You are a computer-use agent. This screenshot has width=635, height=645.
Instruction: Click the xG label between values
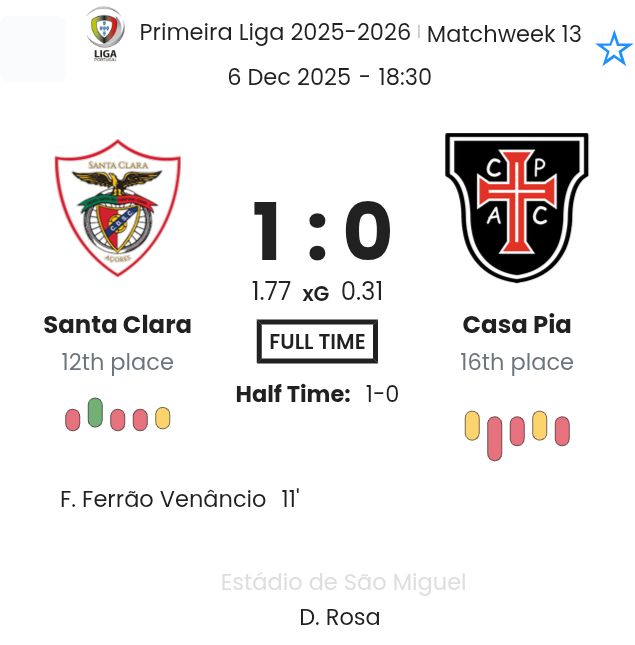[316, 293]
